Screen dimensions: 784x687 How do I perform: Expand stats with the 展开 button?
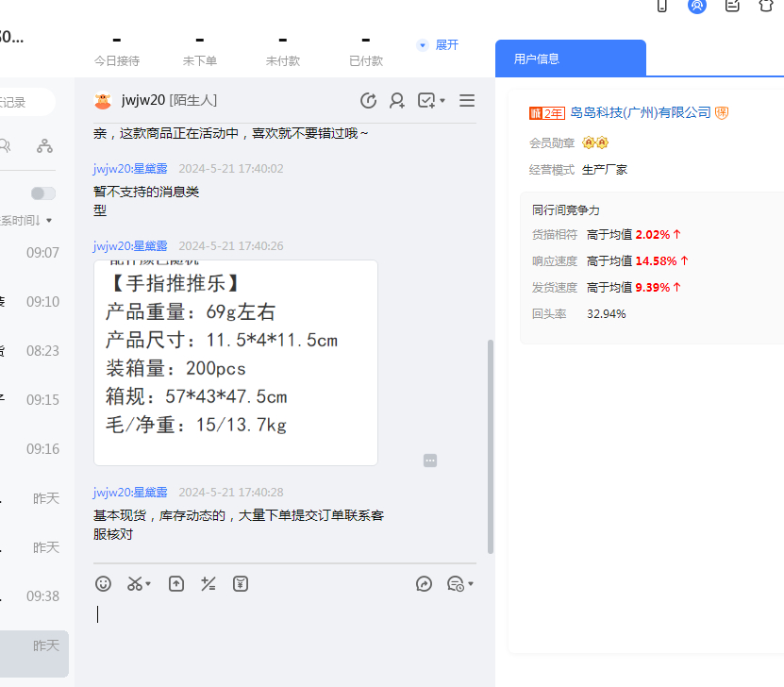(x=438, y=45)
